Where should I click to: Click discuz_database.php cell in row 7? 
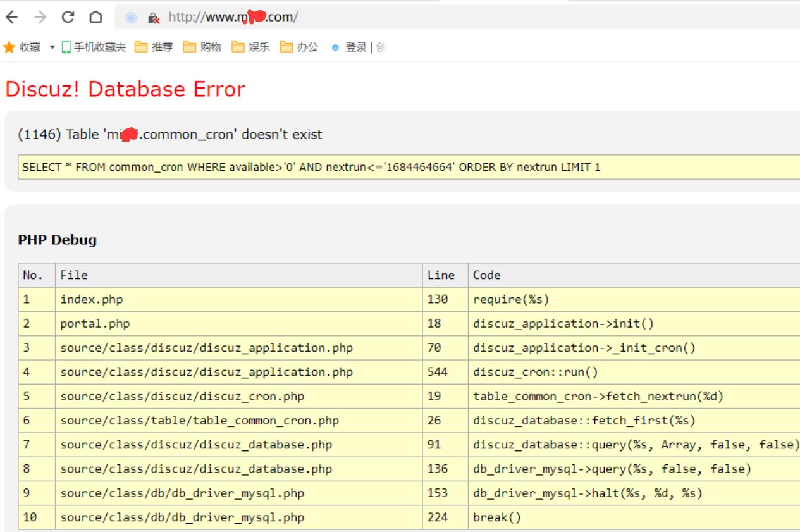click(x=239, y=445)
